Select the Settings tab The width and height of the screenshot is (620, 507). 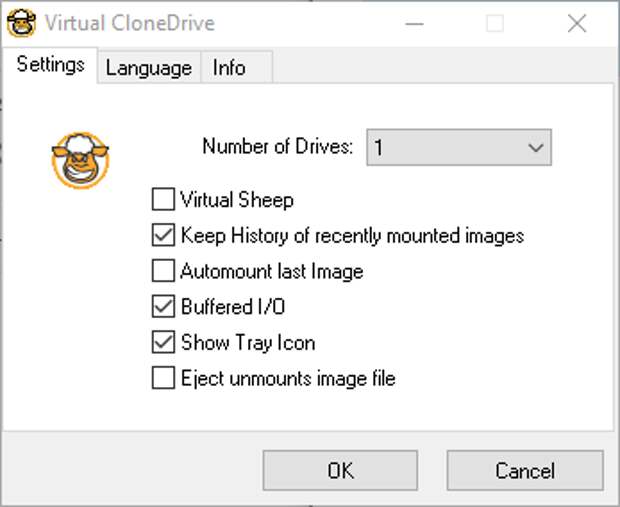pos(50,65)
